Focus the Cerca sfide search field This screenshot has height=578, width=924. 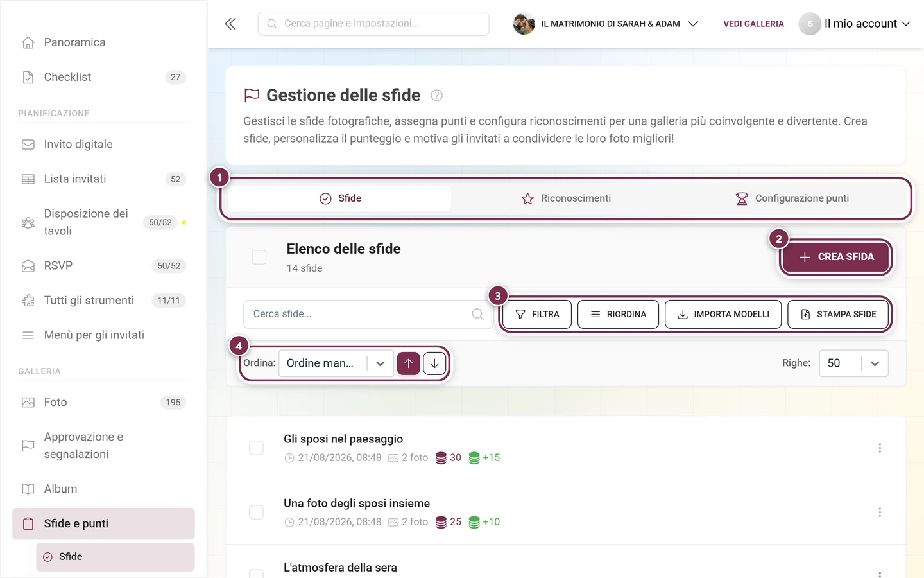(x=368, y=314)
